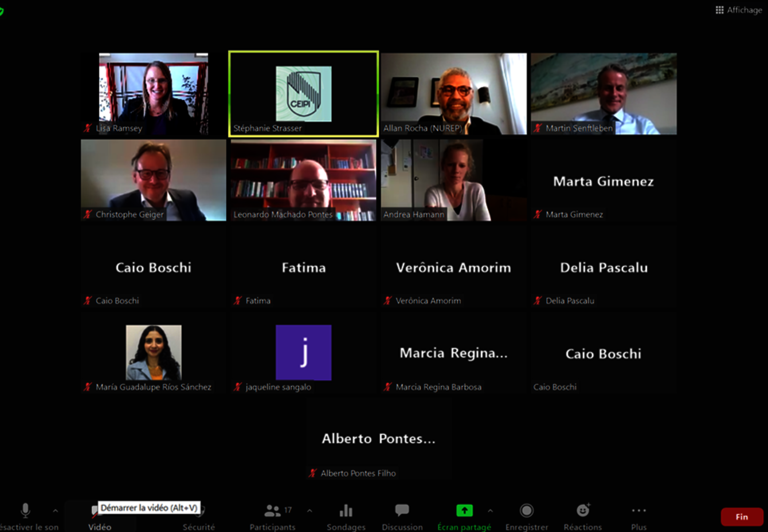
Task: Start recording with Enregistrer
Action: 526,516
